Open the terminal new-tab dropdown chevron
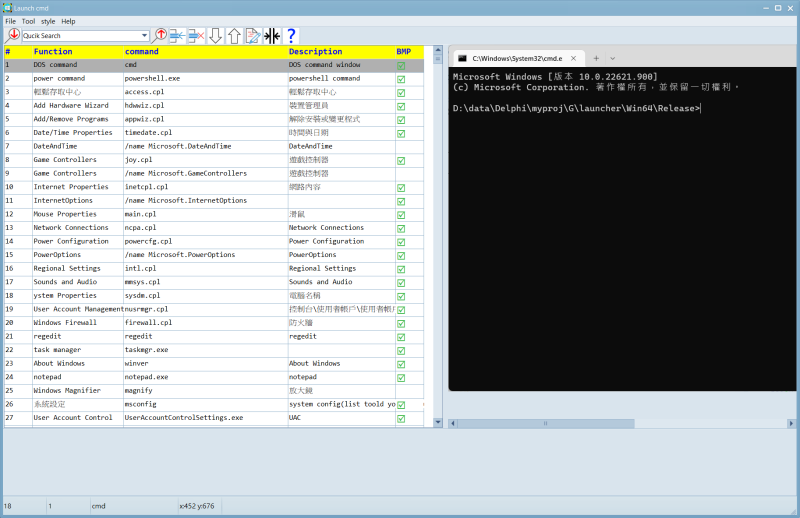This screenshot has height=518, width=800. (x=613, y=58)
